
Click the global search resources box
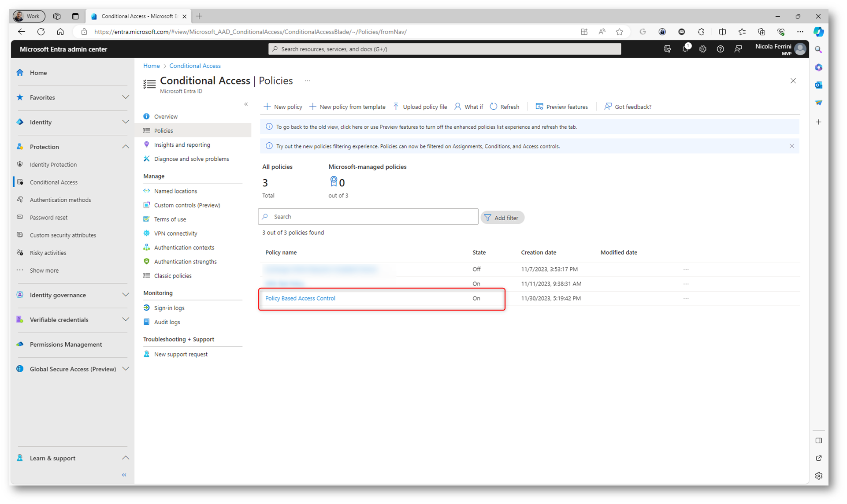[445, 49]
